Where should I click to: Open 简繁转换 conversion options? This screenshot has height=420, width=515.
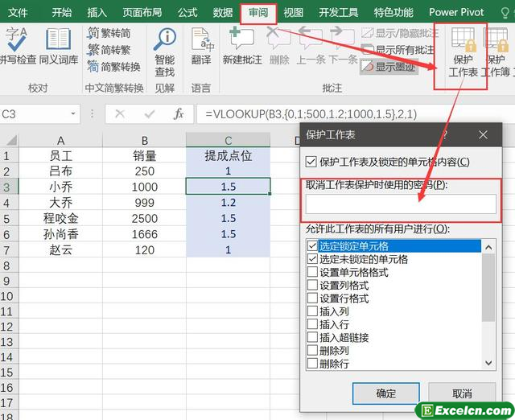(114, 67)
